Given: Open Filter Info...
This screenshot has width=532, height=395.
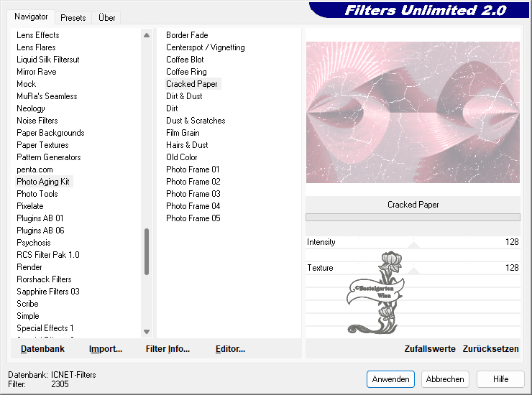Looking at the screenshot, I should (168, 349).
